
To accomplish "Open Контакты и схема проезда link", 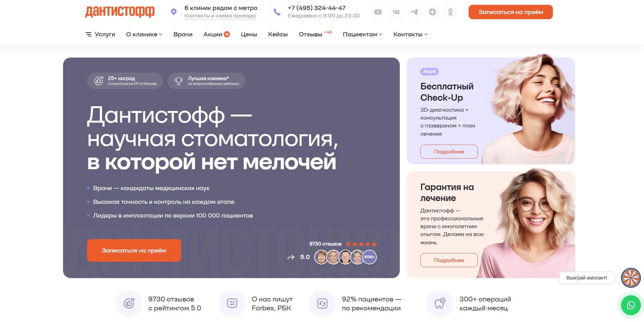I will pos(220,16).
